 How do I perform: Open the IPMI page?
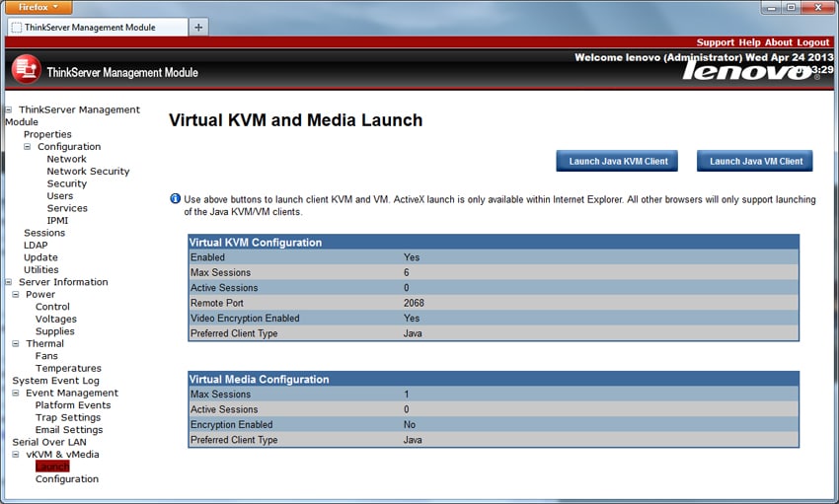coord(57,220)
